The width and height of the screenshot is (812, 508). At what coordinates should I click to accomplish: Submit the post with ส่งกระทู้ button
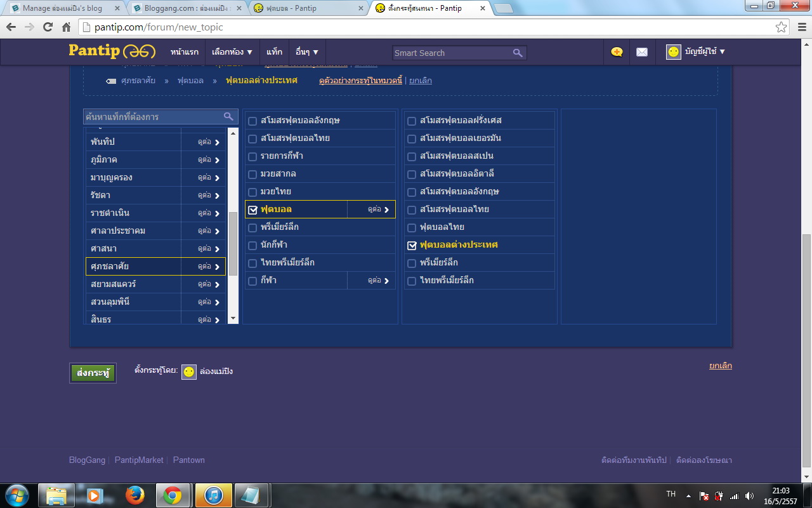pos(93,373)
